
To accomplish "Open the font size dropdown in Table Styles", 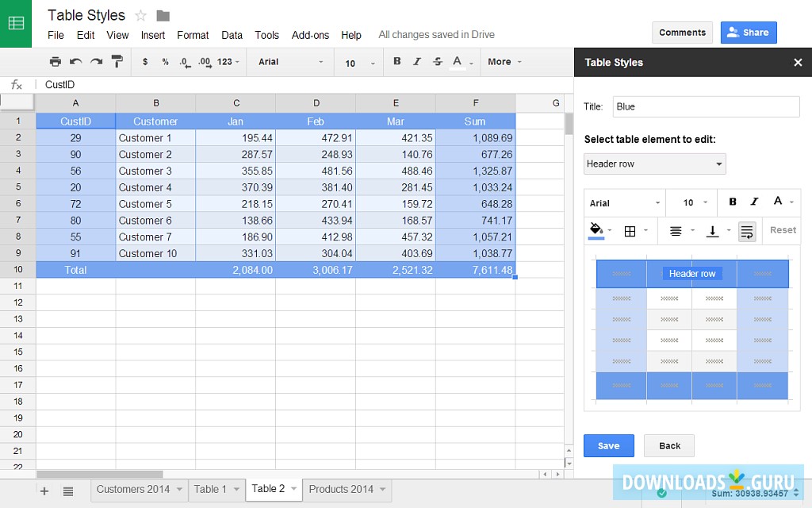I will tap(691, 202).
